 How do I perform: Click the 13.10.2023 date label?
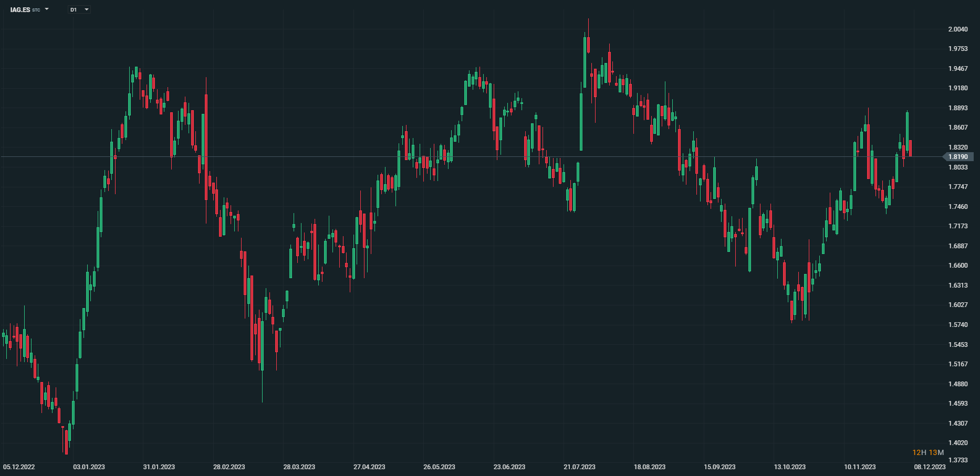[x=789, y=467]
